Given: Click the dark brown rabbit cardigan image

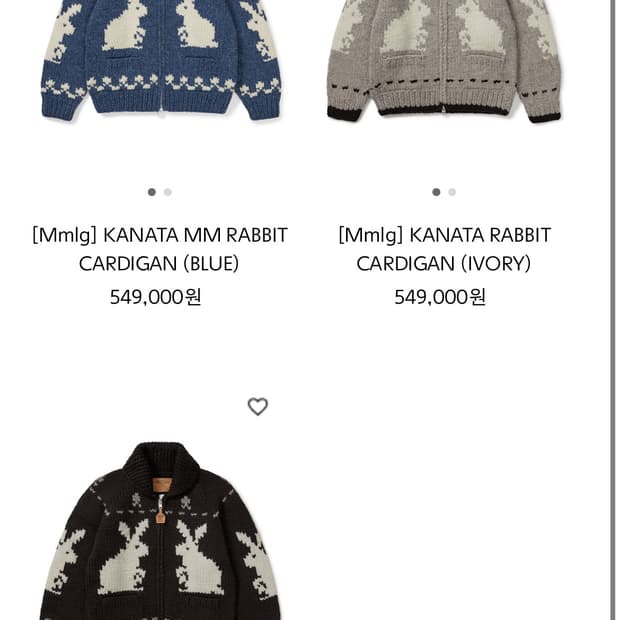Looking at the screenshot, I should coord(160,531).
